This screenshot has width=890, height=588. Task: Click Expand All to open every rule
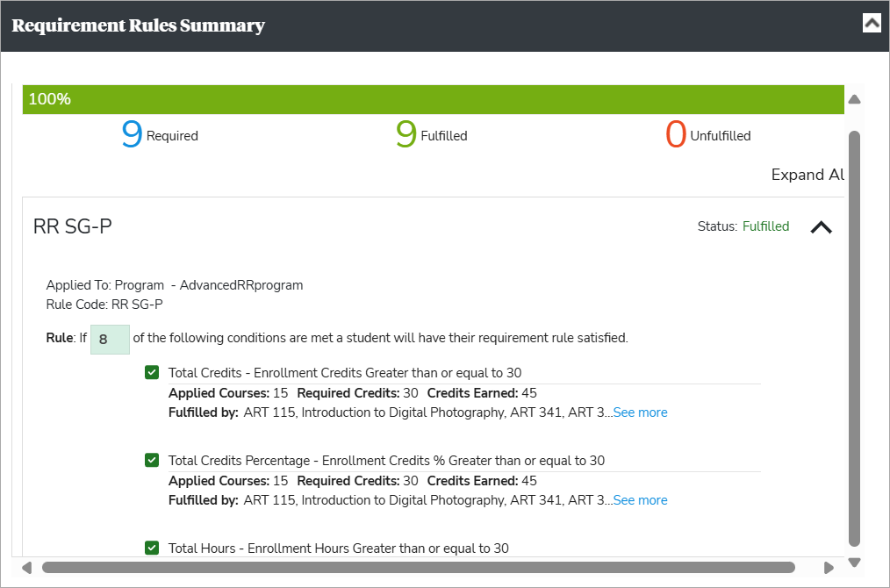[x=807, y=174]
